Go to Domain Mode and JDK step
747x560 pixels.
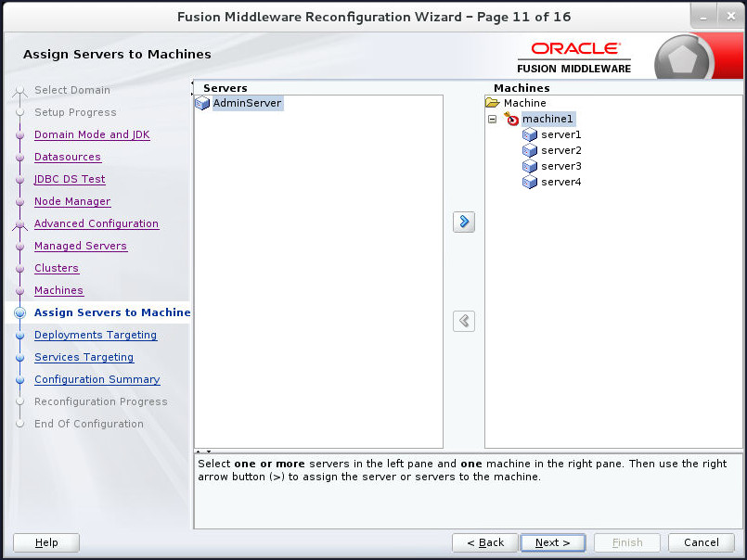tap(92, 134)
